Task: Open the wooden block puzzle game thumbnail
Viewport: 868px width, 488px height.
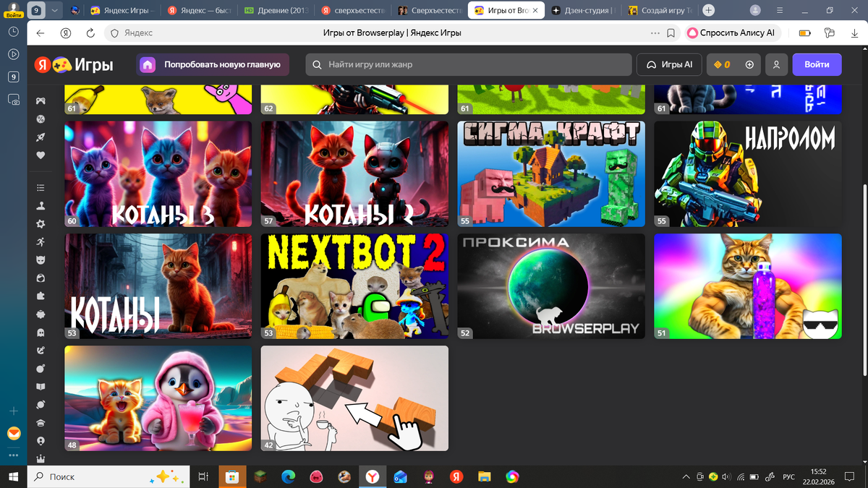Action: [354, 398]
